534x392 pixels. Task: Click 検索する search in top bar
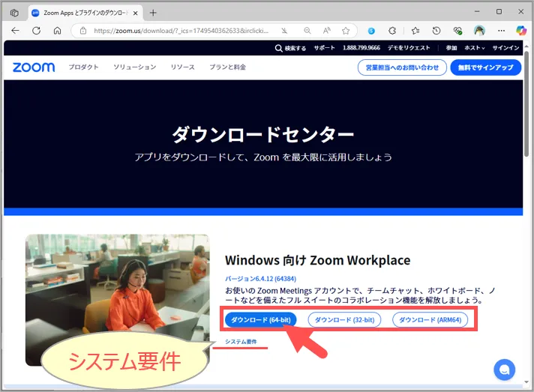[290, 48]
